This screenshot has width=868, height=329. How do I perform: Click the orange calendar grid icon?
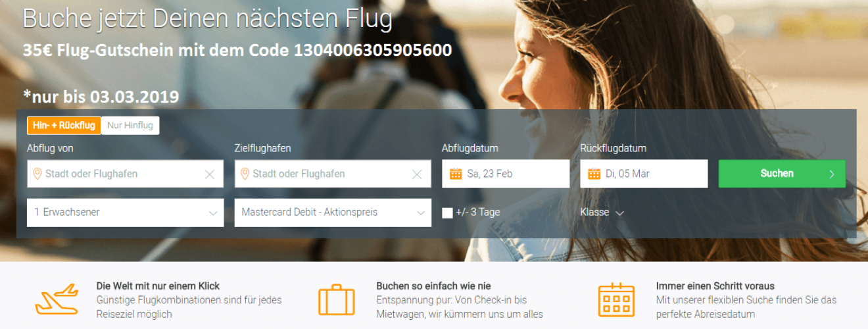click(616, 300)
